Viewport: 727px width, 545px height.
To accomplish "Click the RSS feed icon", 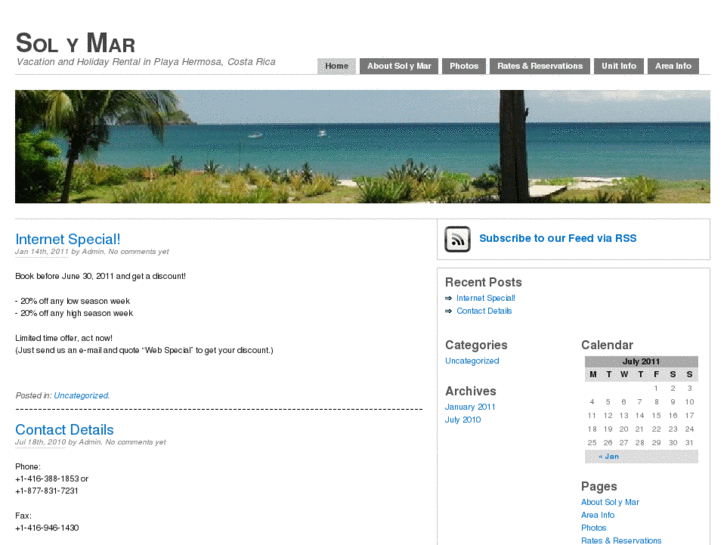I will pos(457,239).
